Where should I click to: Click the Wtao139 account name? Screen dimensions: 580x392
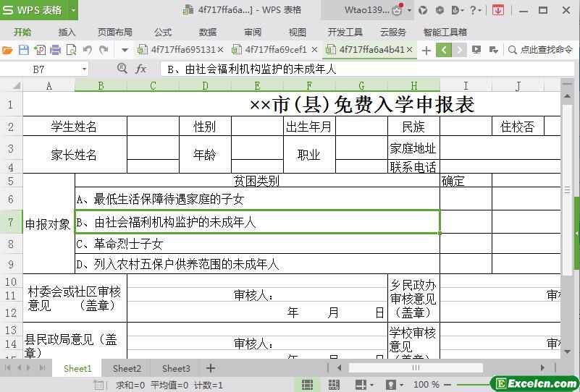coord(366,10)
